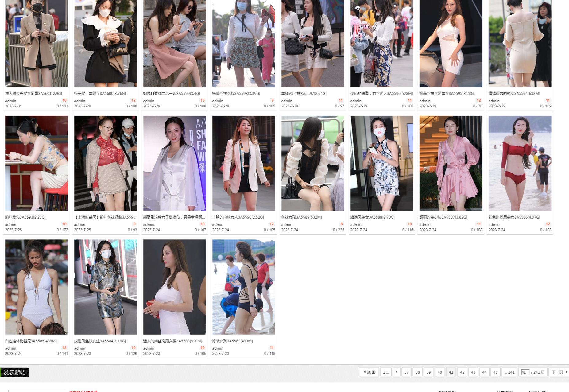Screen dimensions: 569x392
Task: Click admin author under thread 3A5601
Action: pos(10,101)
